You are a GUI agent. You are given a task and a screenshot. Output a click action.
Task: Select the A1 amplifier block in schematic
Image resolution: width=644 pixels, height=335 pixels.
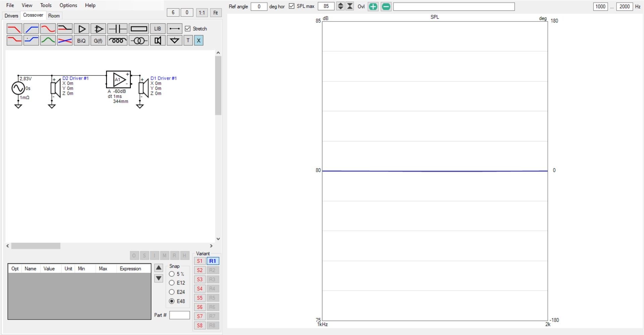pos(118,79)
